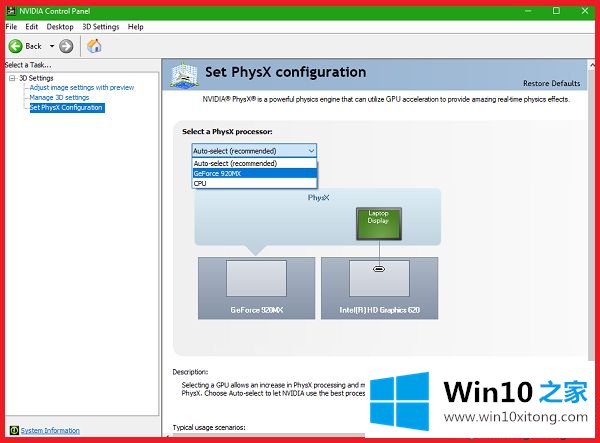600x443 pixels.
Task: Click the System Information icon
Action: pos(14,430)
